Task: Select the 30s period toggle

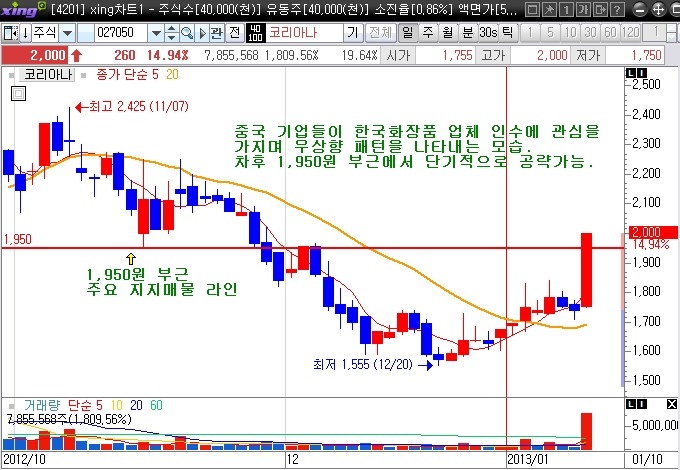Action: coord(488,33)
